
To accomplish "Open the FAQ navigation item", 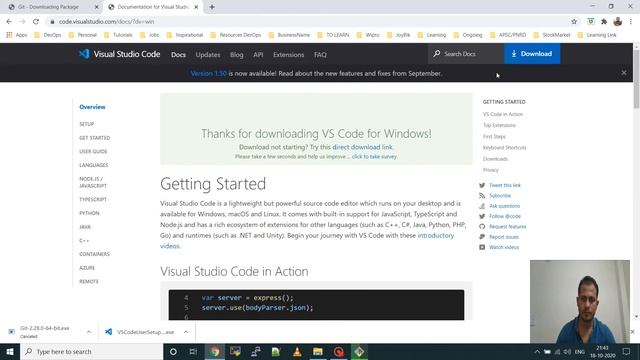I will point(320,55).
